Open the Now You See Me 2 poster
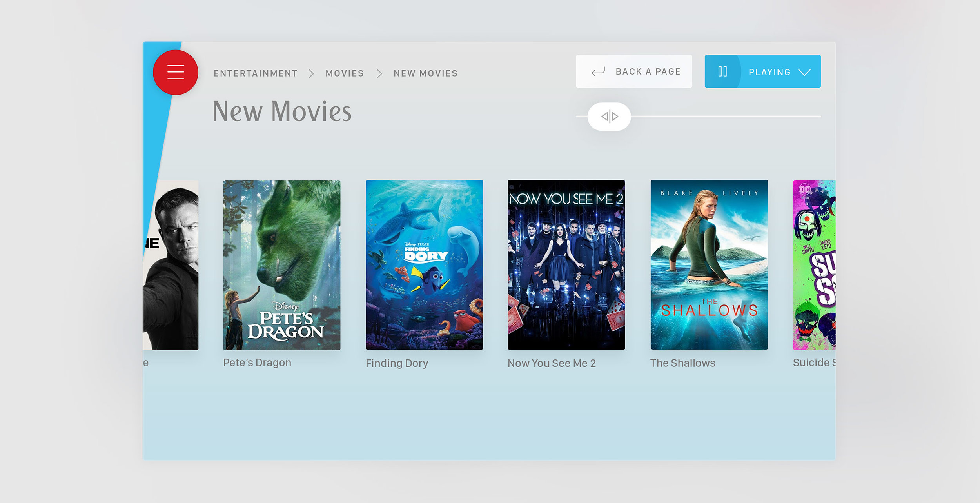980x503 pixels. pyautogui.click(x=566, y=265)
